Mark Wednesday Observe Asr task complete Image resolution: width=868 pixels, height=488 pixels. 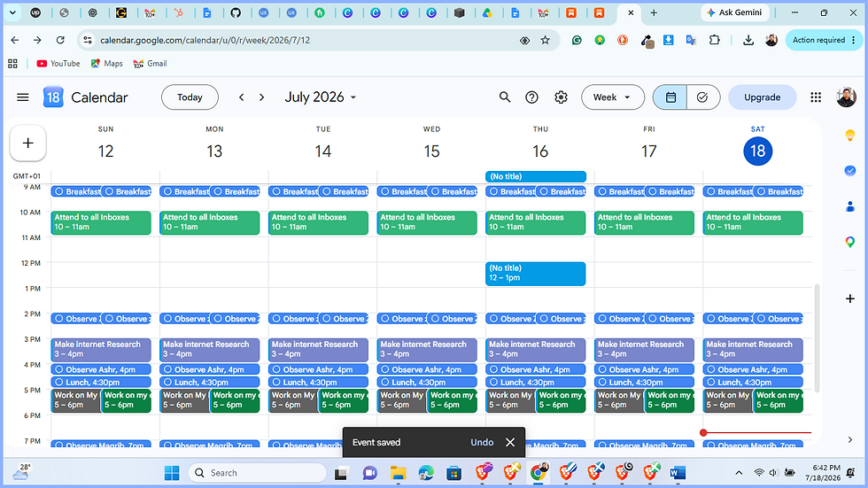tap(385, 369)
